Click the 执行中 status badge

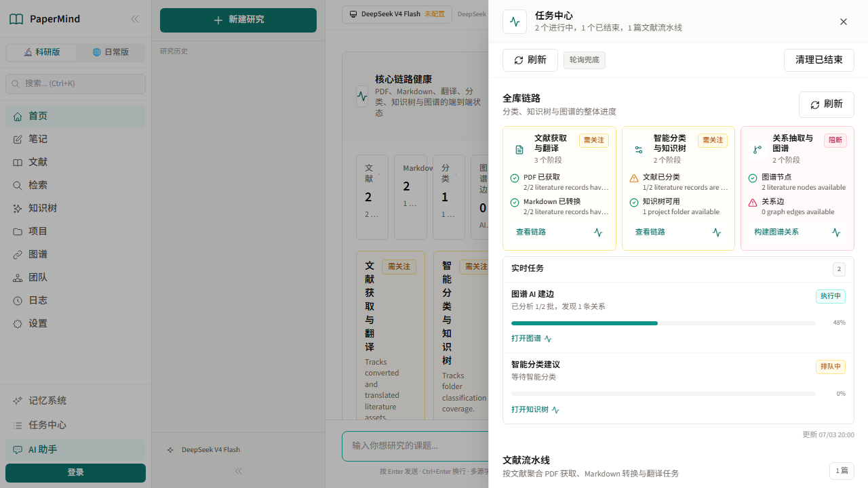click(x=831, y=296)
